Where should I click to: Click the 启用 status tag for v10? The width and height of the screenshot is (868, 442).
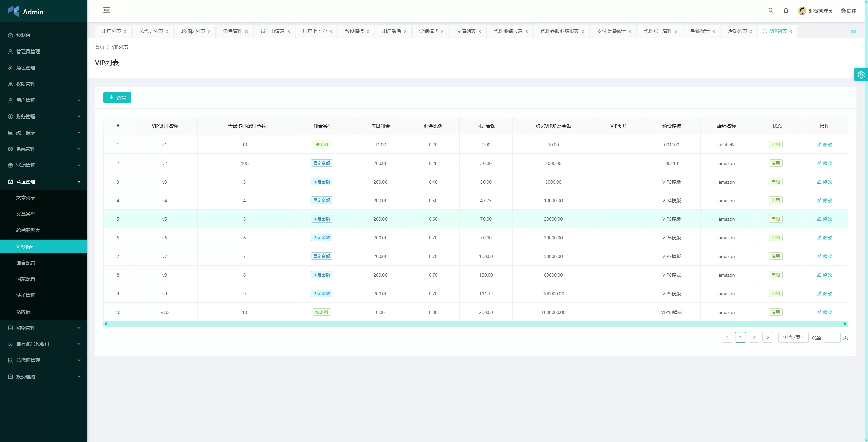[775, 312]
